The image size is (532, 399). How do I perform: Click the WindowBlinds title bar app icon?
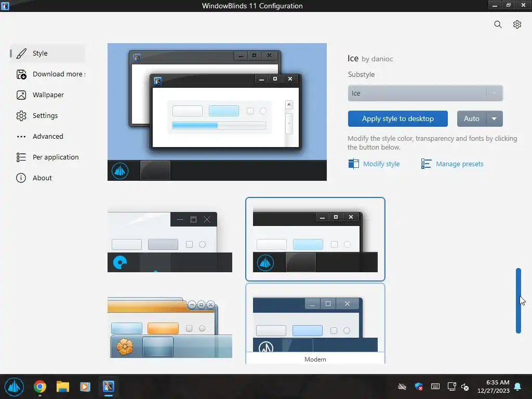point(5,6)
